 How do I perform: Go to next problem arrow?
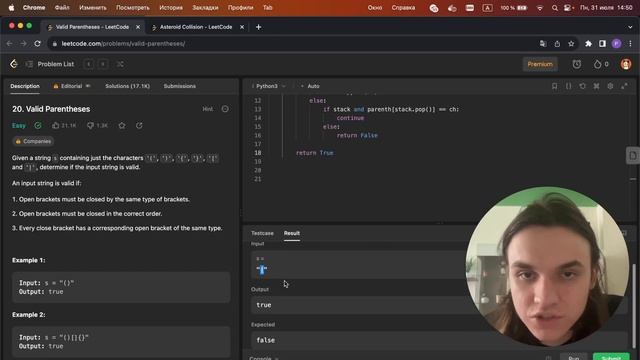tap(103, 64)
